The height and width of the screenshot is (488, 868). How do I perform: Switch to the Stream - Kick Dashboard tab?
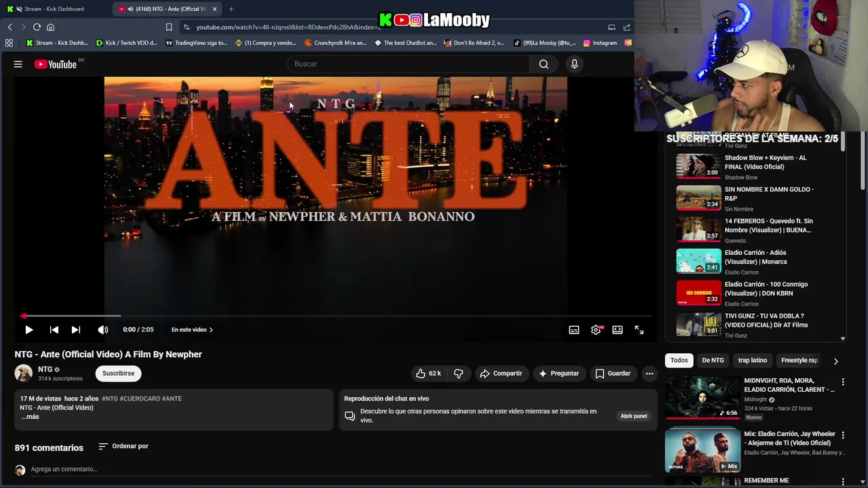tap(56, 9)
